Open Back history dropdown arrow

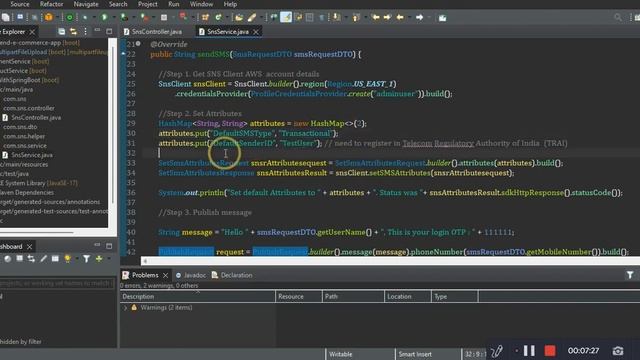coord(409,18)
